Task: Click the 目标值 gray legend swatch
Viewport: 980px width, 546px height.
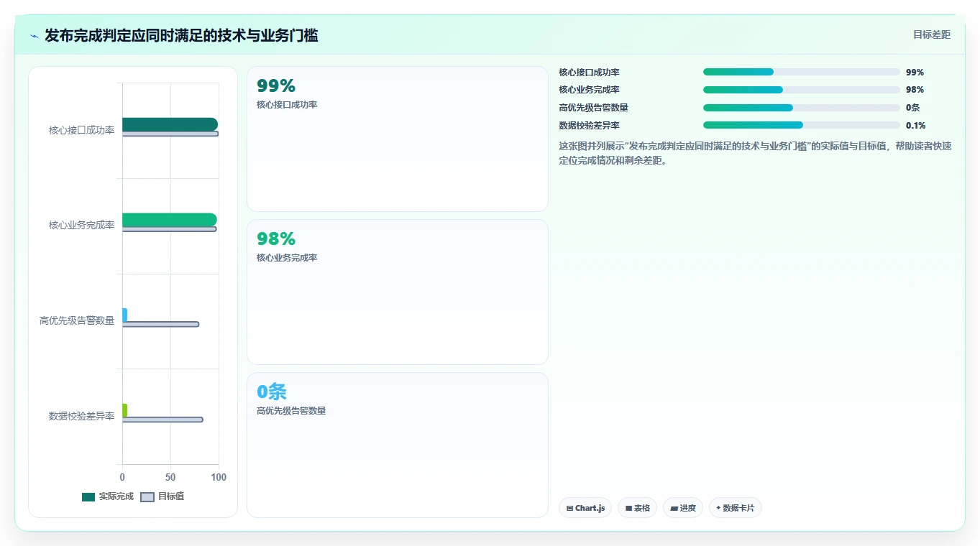Action: (147, 497)
